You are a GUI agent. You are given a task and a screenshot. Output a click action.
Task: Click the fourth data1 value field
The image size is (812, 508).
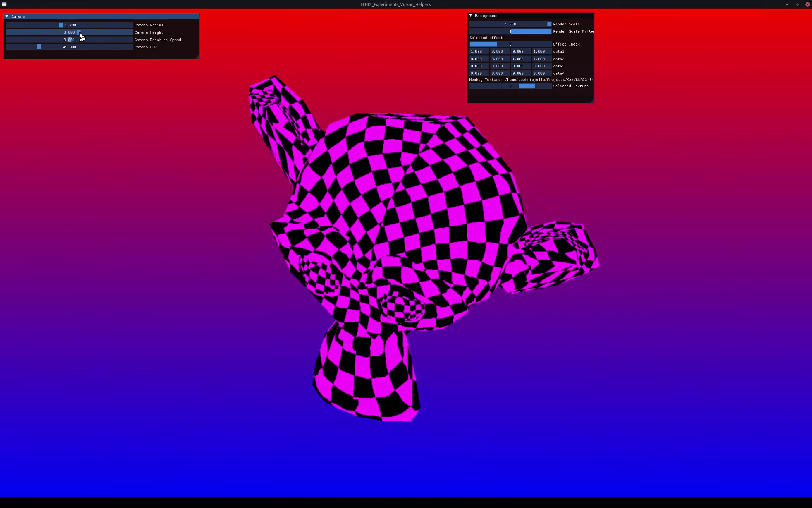pos(541,52)
